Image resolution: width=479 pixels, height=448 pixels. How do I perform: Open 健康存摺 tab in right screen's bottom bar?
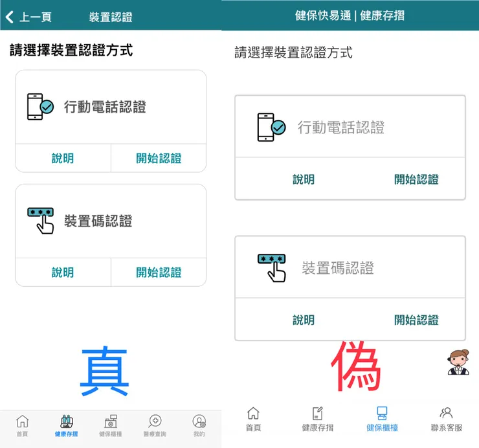tap(318, 419)
